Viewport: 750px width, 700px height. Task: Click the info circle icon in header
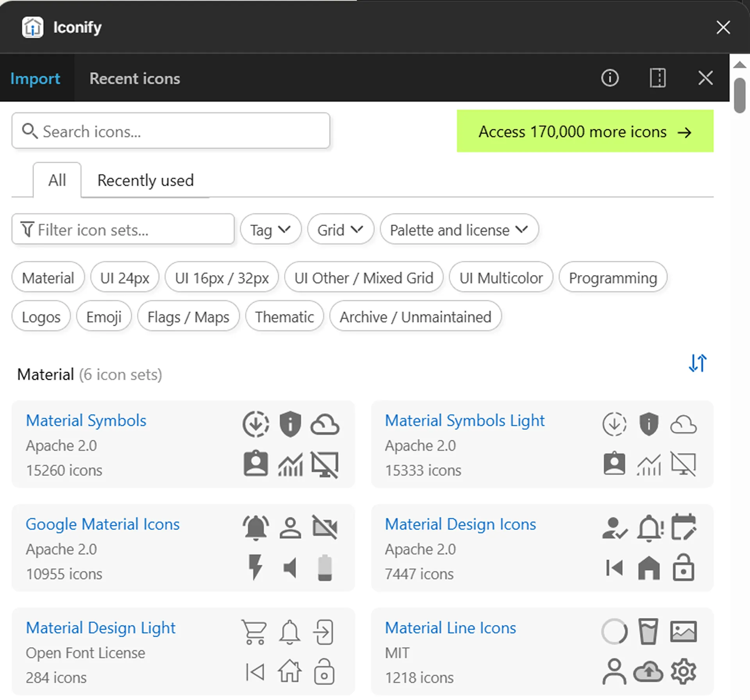click(610, 78)
